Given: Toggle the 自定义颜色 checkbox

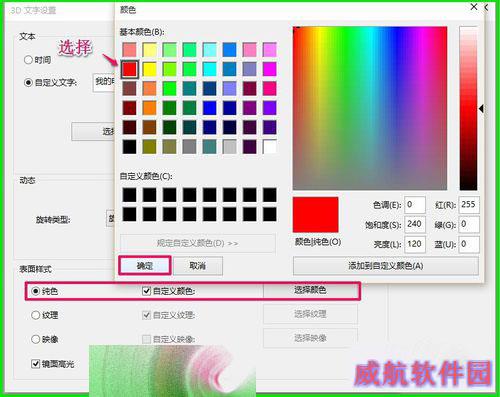Looking at the screenshot, I should pyautogui.click(x=146, y=291).
